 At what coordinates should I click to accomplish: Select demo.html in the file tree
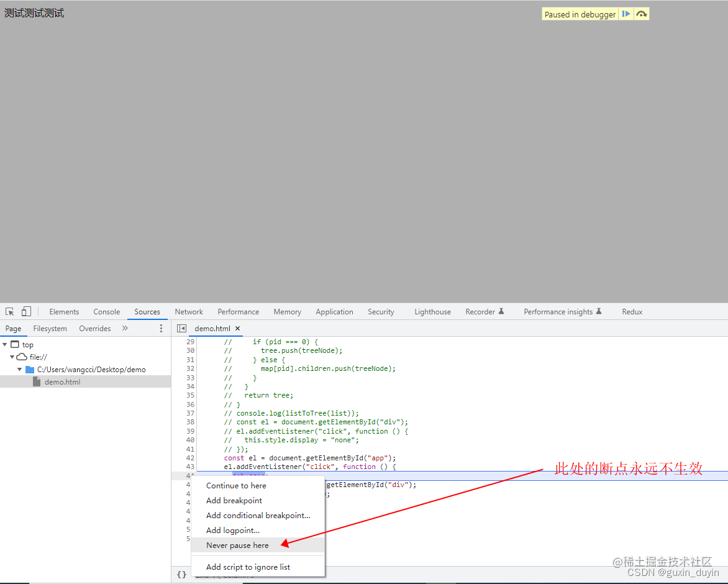[86, 381]
